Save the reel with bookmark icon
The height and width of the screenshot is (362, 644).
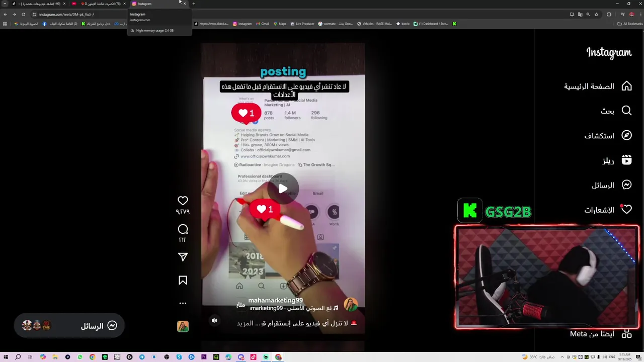tap(183, 281)
